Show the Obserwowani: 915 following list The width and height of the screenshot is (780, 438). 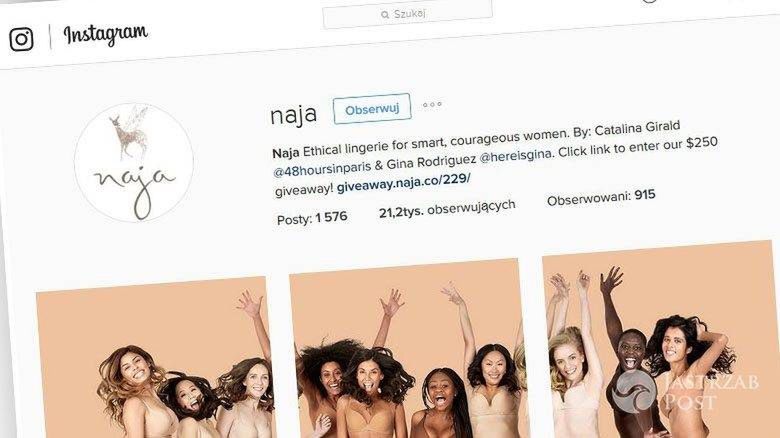click(601, 197)
